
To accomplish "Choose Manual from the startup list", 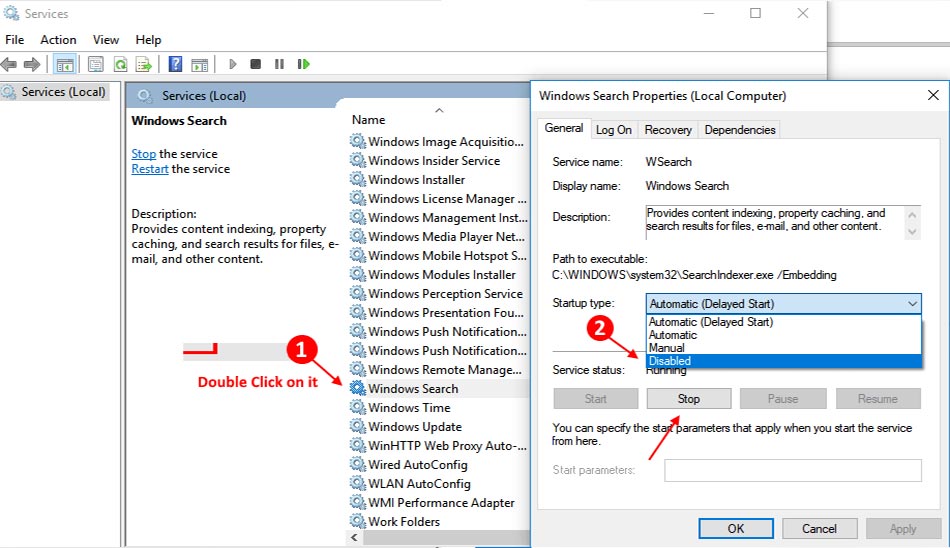I will [x=783, y=348].
